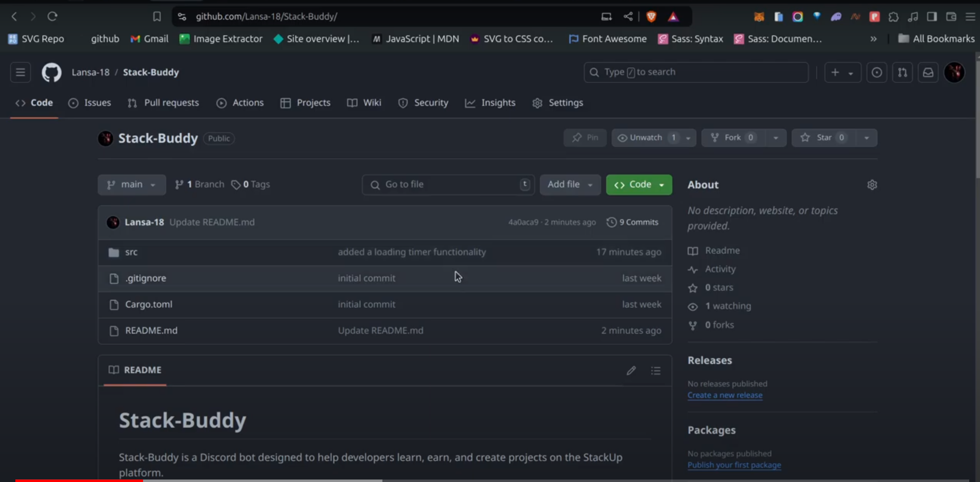Open the Brave wallet icon

tap(951, 16)
